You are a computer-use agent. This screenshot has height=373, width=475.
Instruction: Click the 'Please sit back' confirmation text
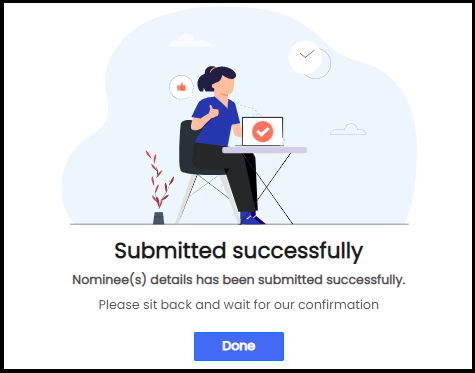pyautogui.click(x=239, y=305)
